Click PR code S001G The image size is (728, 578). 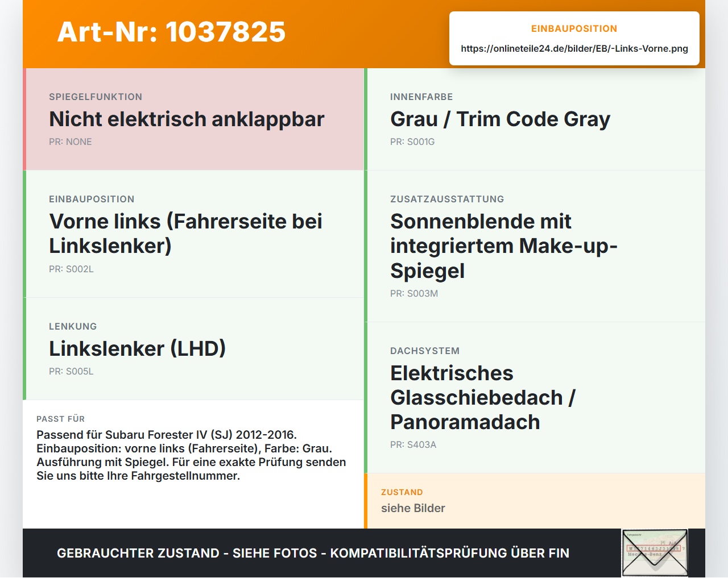click(x=412, y=142)
